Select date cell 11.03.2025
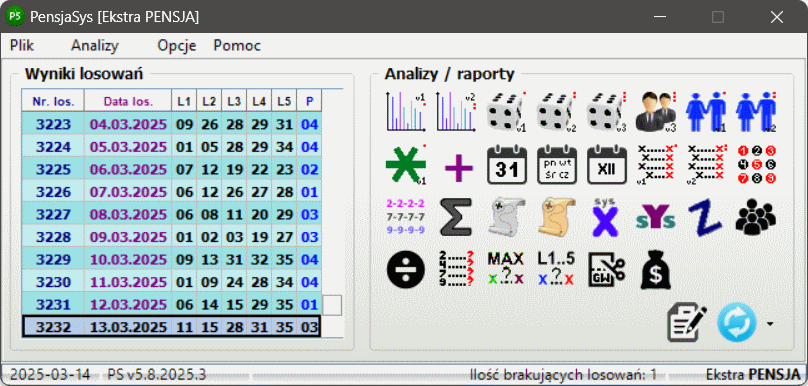 point(128,282)
